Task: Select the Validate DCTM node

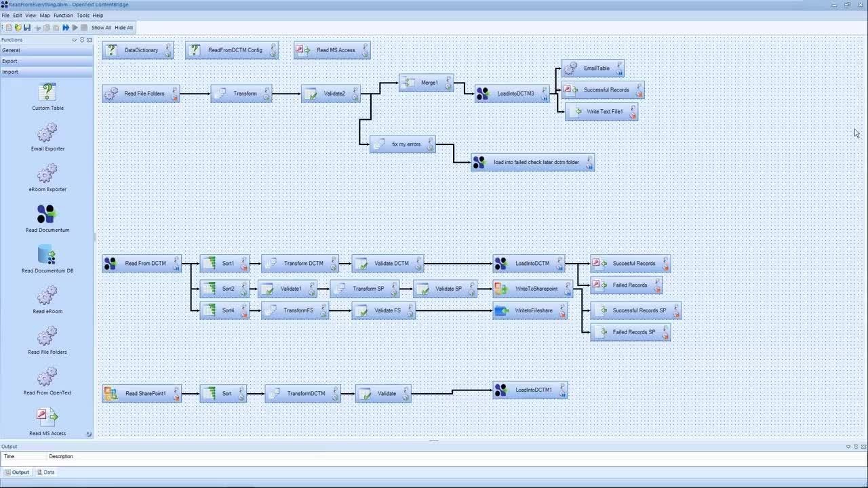Action: pos(388,264)
